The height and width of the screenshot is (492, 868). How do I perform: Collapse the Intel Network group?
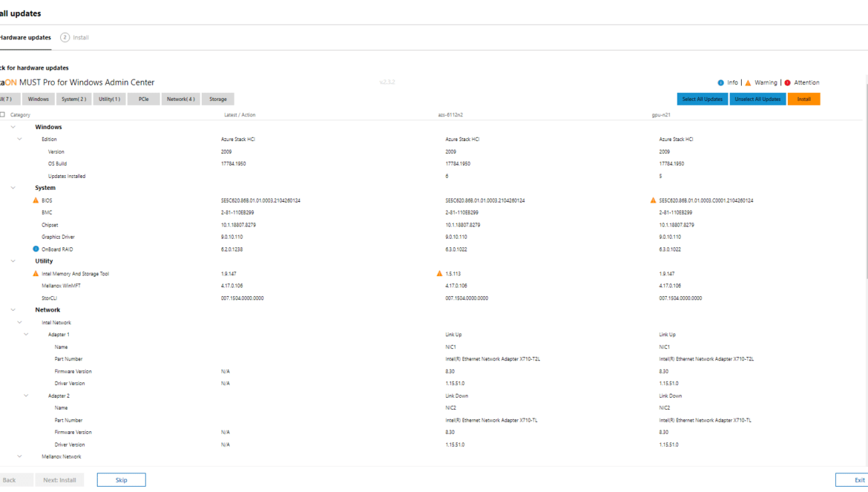[20, 322]
